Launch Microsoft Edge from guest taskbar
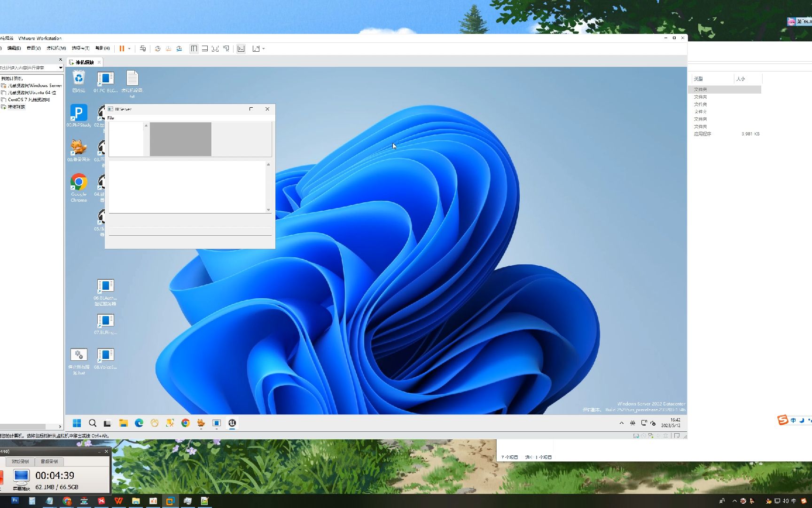The image size is (812, 508). (139, 423)
